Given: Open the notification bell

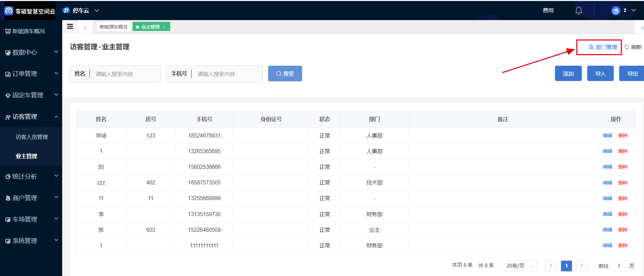Looking at the screenshot, I should coord(578,11).
